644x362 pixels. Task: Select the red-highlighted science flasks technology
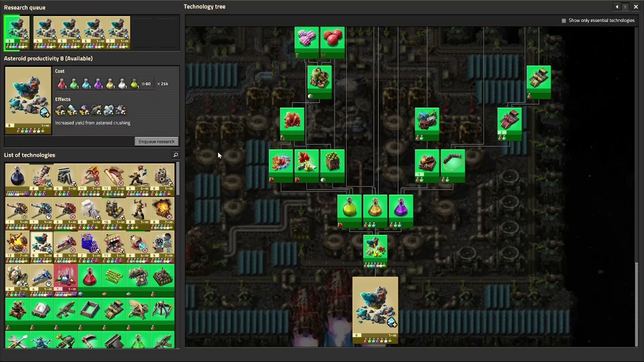65,281
